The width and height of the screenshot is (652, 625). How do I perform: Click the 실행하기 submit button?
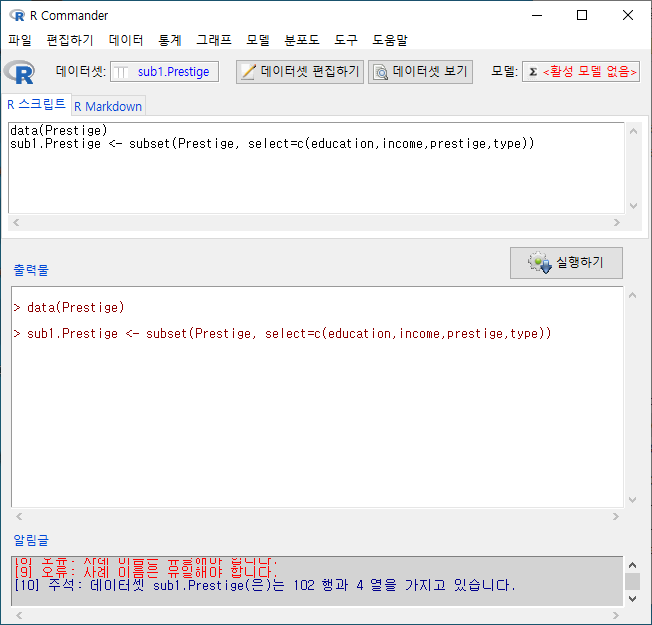tap(566, 263)
